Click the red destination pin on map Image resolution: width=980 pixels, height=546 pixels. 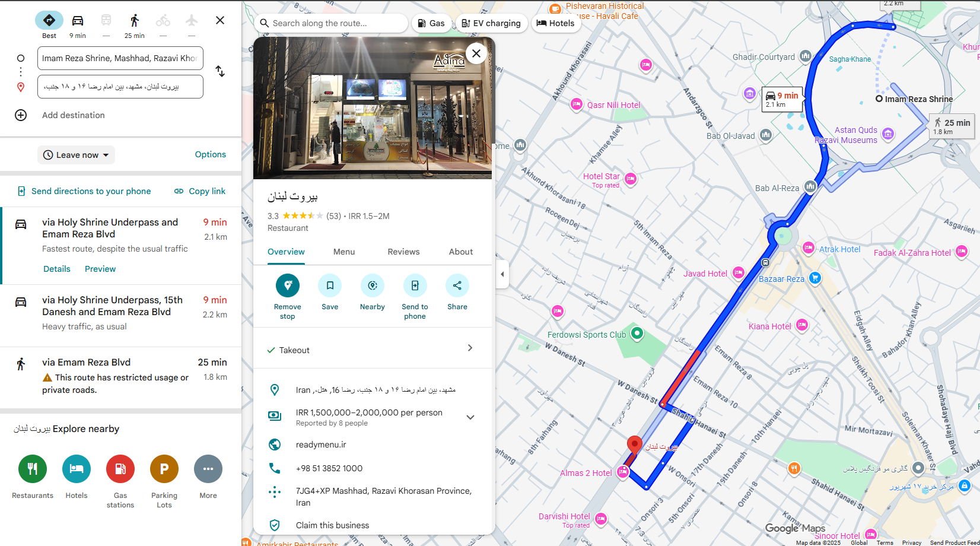[x=635, y=445]
